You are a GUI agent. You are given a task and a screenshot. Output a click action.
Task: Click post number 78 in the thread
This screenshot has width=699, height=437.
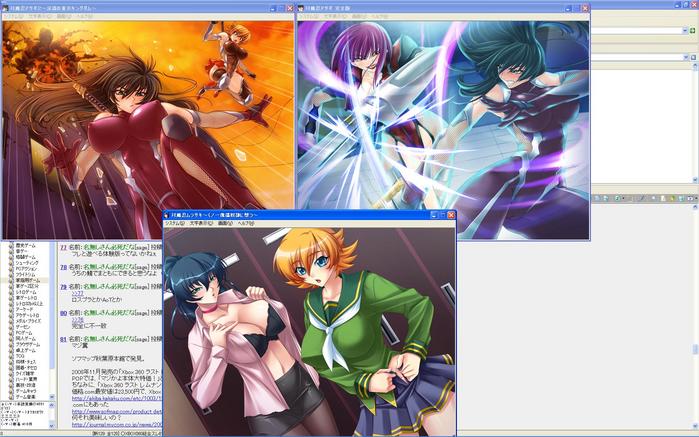[x=63, y=267]
